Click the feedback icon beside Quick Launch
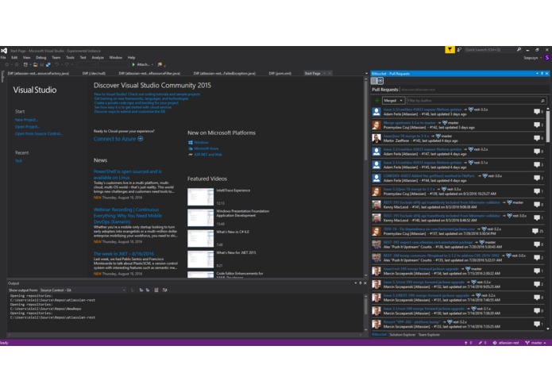The height and width of the screenshot is (392, 552). coord(459,50)
